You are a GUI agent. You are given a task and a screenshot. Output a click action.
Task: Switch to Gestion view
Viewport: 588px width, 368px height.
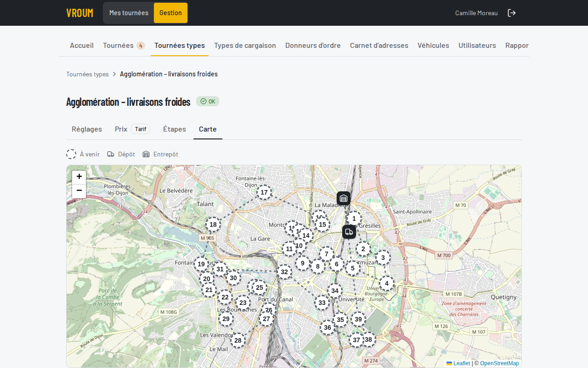170,13
